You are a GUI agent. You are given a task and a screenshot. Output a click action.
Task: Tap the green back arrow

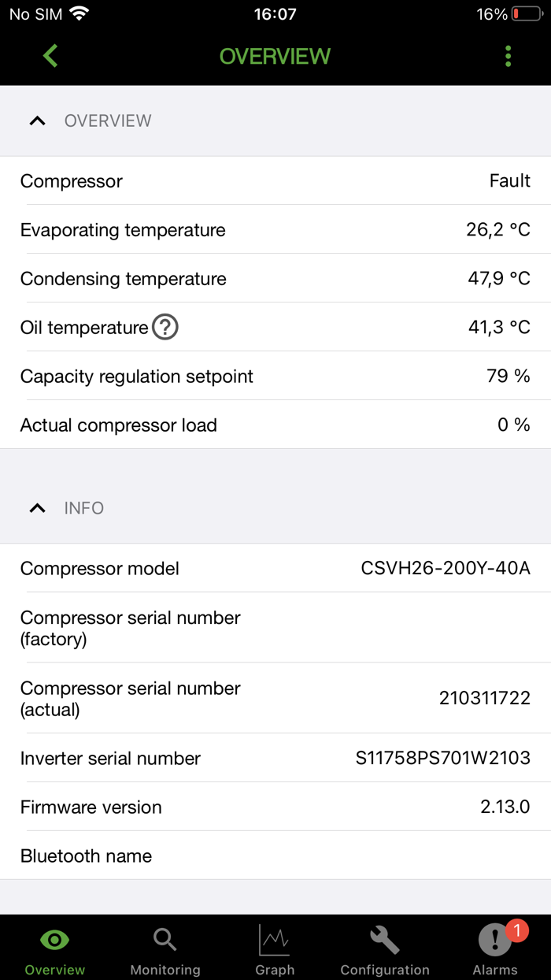coord(49,56)
